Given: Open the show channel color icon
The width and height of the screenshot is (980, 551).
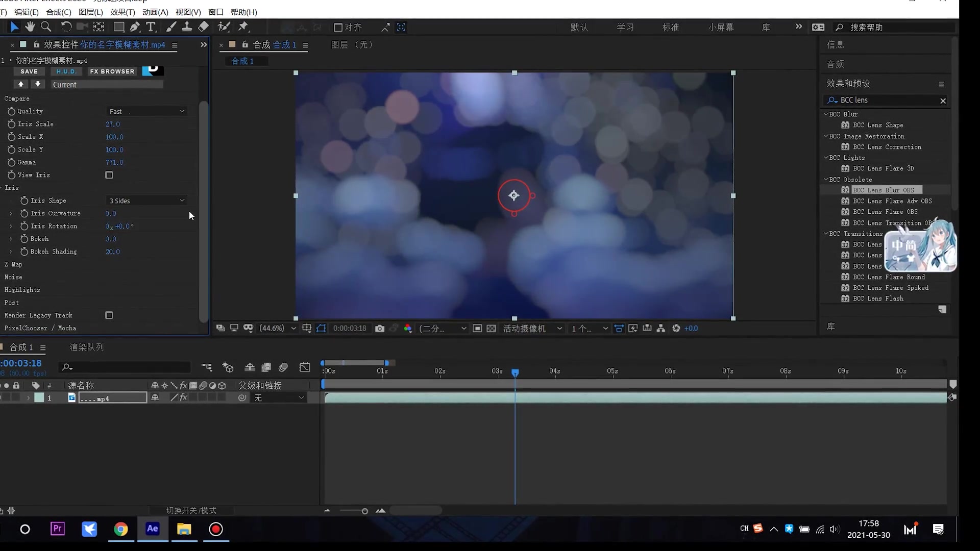Looking at the screenshot, I should tap(408, 329).
